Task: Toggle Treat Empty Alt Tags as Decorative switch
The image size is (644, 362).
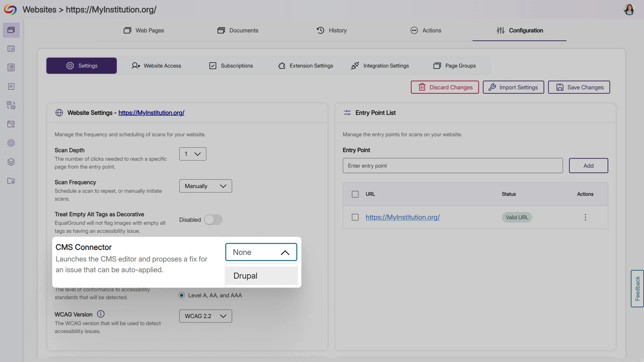Action: pyautogui.click(x=213, y=220)
